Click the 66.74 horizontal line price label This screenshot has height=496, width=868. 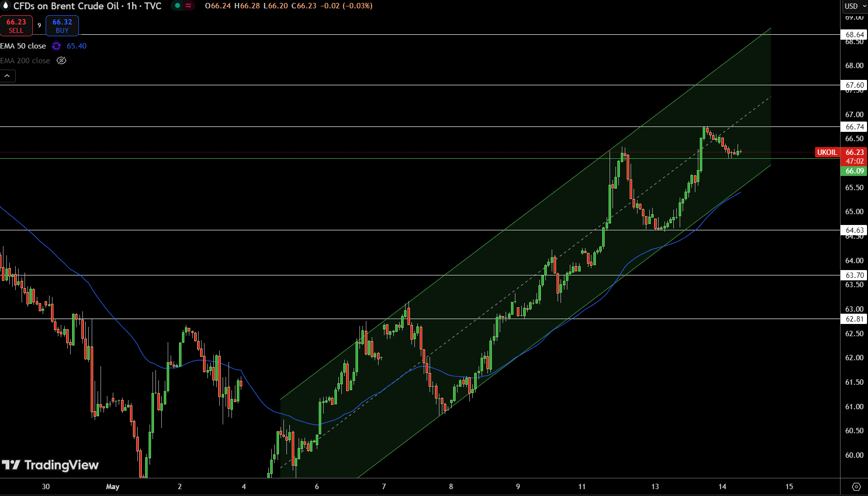tap(854, 127)
